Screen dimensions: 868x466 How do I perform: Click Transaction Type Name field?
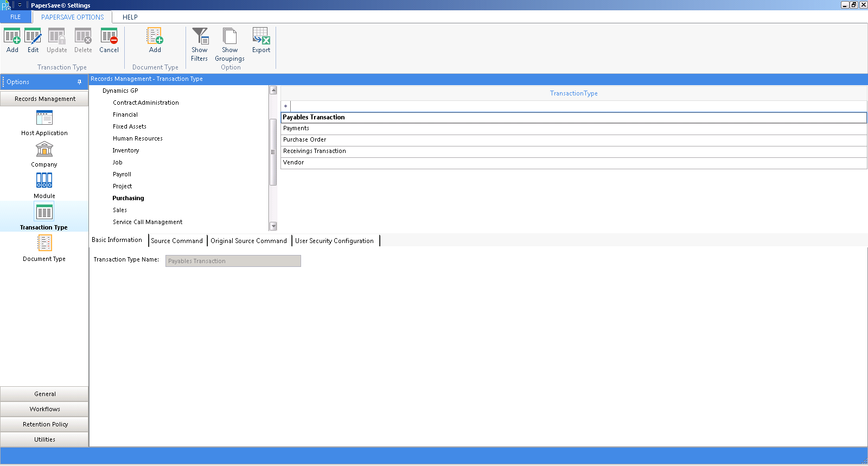pos(233,261)
